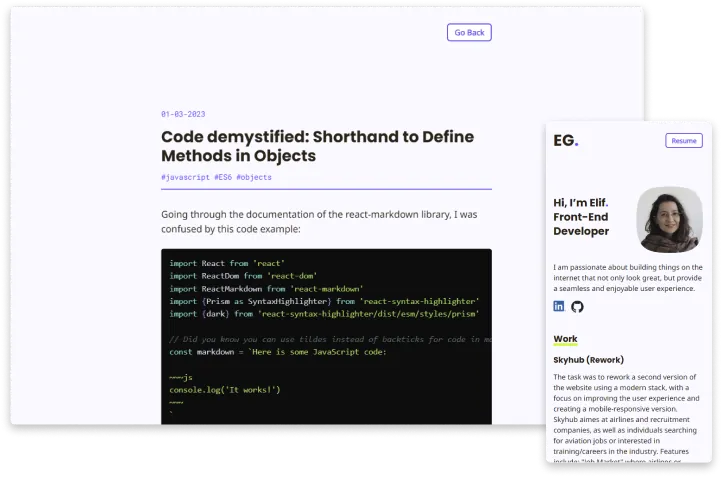The width and height of the screenshot is (722, 477).
Task: Click the 'I am passionate about building' bio text
Action: tap(628, 278)
